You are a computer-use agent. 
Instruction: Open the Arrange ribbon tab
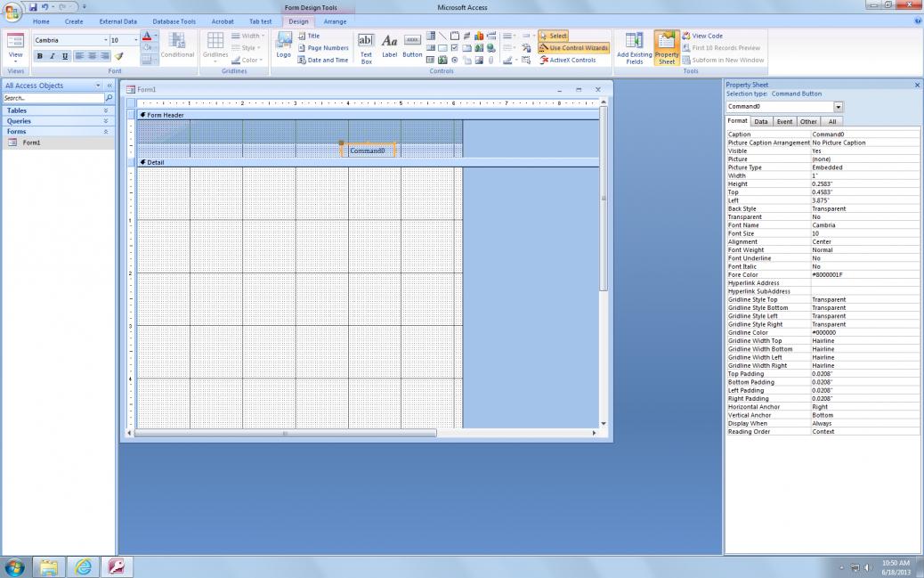pos(335,21)
